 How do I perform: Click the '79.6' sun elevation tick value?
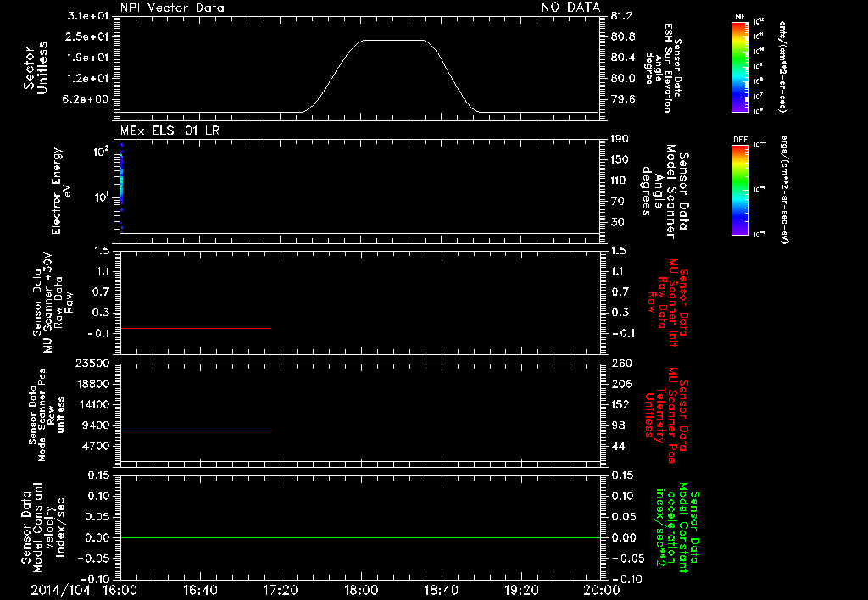623,99
